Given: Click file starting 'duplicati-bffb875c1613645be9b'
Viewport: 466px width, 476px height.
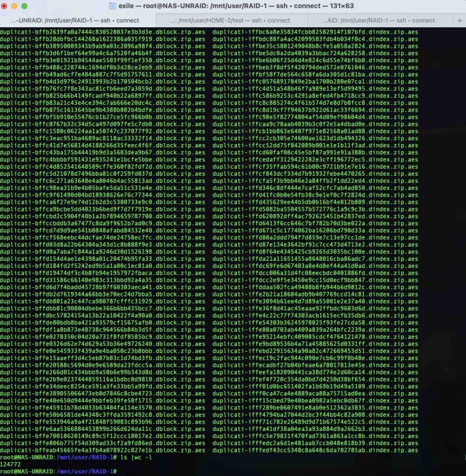Looking at the screenshot, I should click(x=103, y=110).
